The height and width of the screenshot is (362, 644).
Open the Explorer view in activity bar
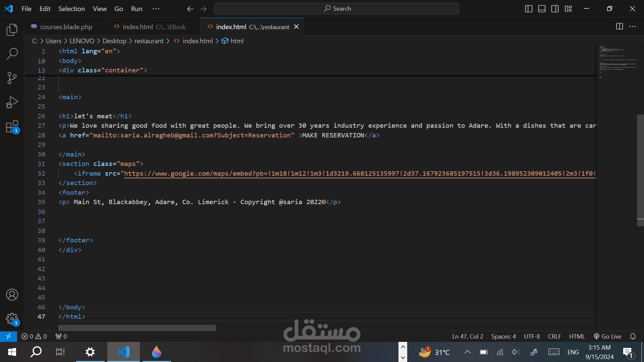coord(12,30)
